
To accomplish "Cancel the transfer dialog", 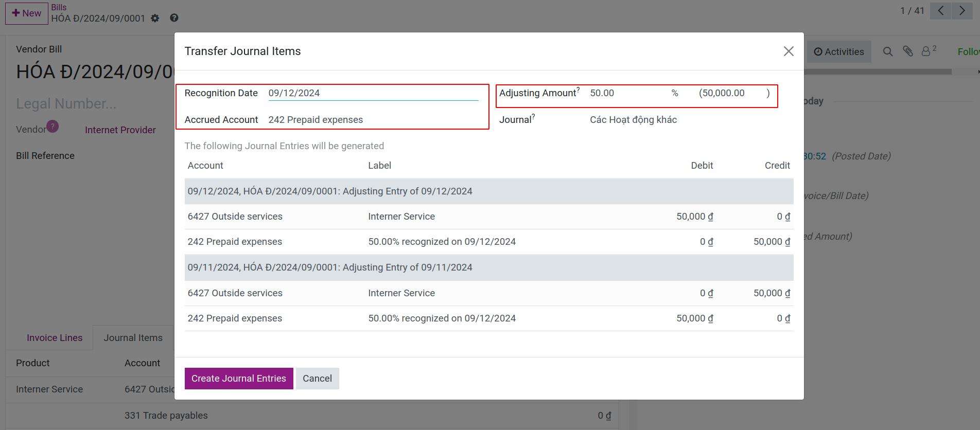I will coord(317,379).
